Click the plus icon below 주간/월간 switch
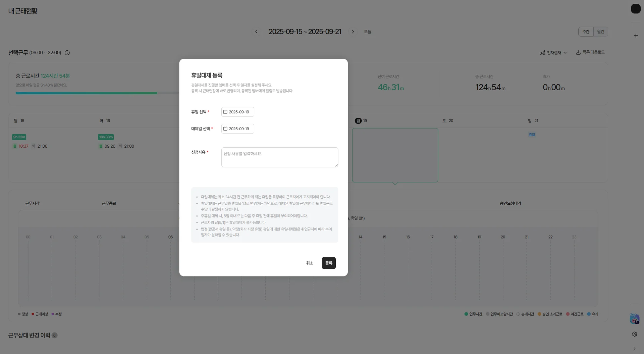 [x=636, y=35]
